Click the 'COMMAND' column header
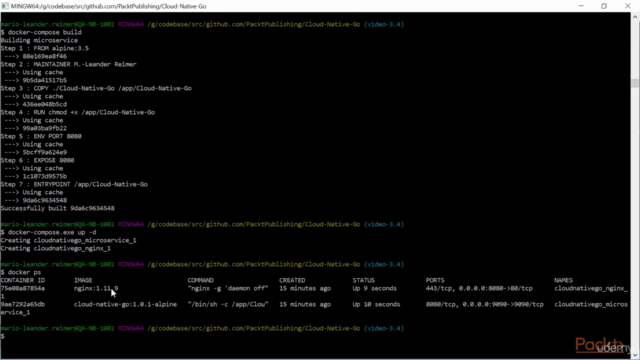The width and height of the screenshot is (640, 360). tap(200, 280)
